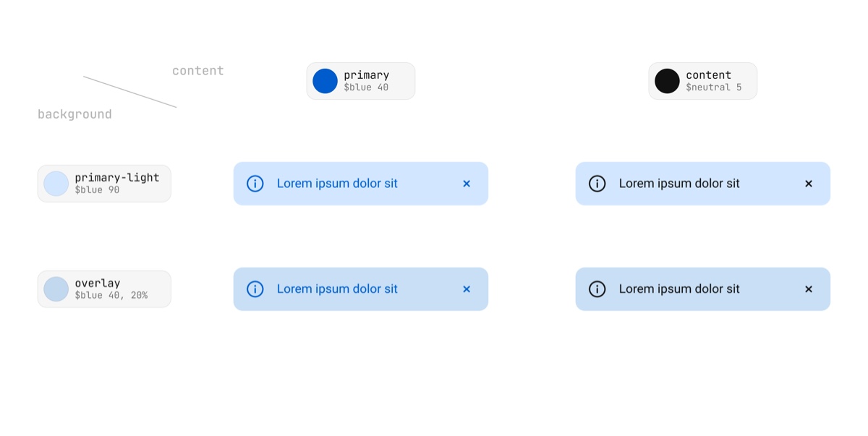Click the "$blue 90" token label

tap(97, 190)
